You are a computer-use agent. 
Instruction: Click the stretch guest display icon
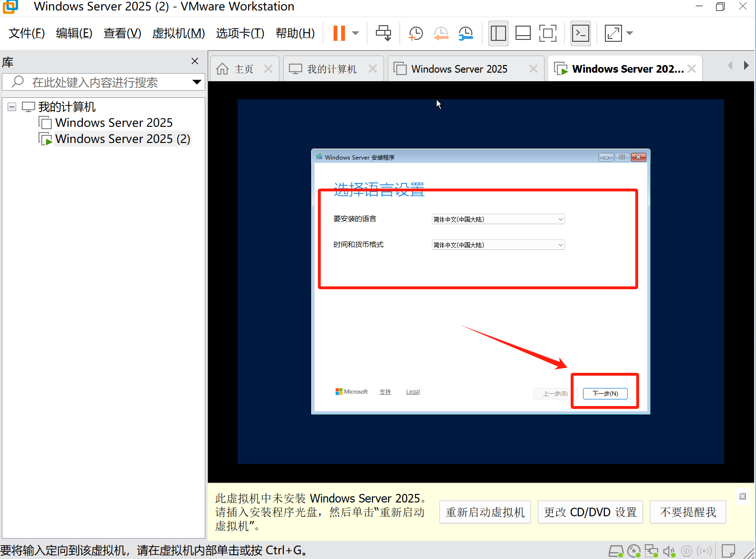[613, 33]
